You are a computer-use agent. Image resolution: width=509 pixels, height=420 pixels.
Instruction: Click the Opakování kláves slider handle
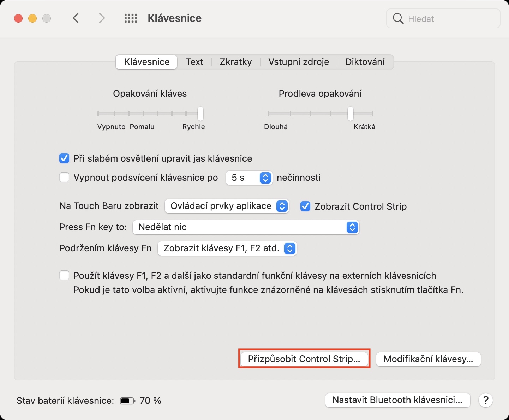[200, 114]
